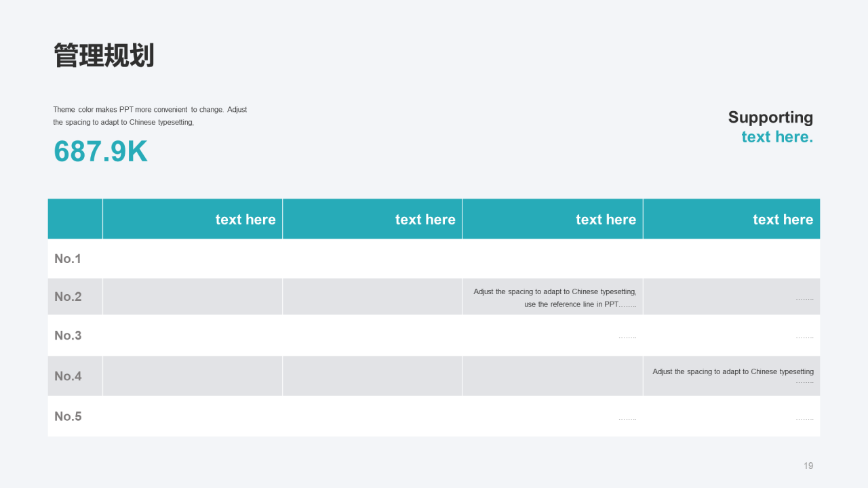Viewport: 868px width, 488px height.
Task: Select the fourth 'text here' column header
Action: [783, 220]
